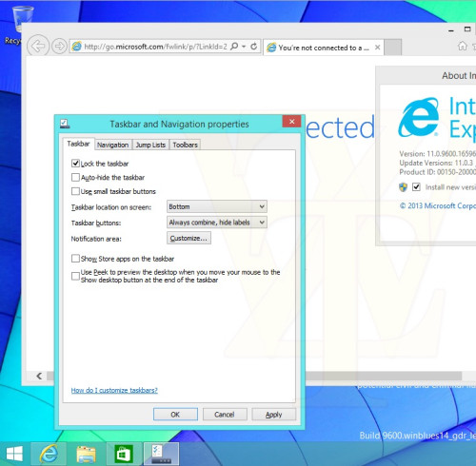This screenshot has height=466, width=476.
Task: Check Show Store apps on the taskbar
Action: coord(75,259)
